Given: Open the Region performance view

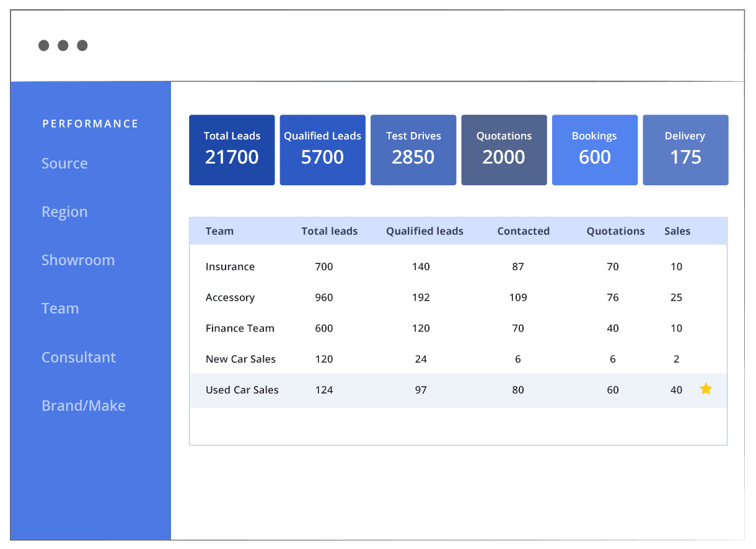Looking at the screenshot, I should [64, 212].
